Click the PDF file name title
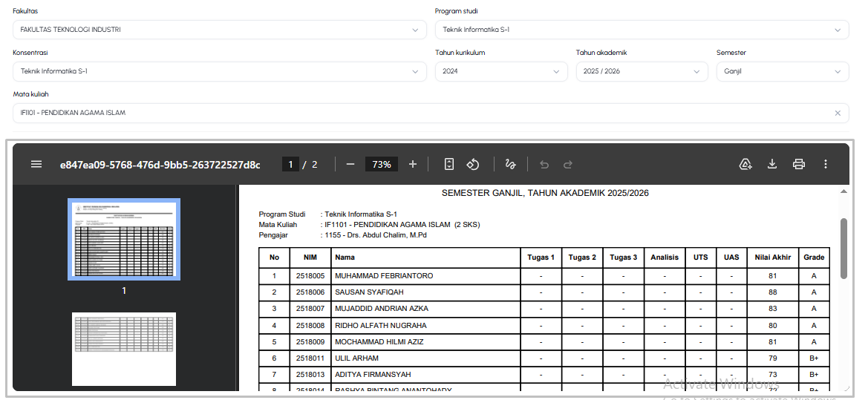Screen dimensions: 868x400 click(160, 164)
